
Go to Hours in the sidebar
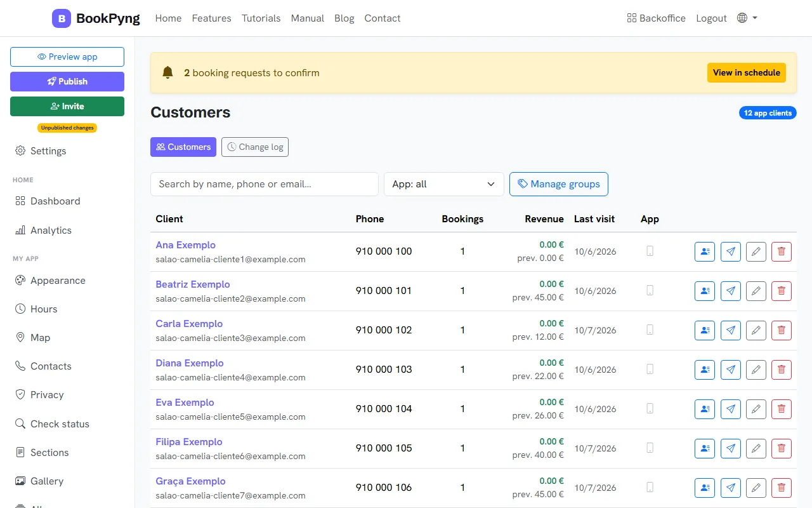click(36, 309)
